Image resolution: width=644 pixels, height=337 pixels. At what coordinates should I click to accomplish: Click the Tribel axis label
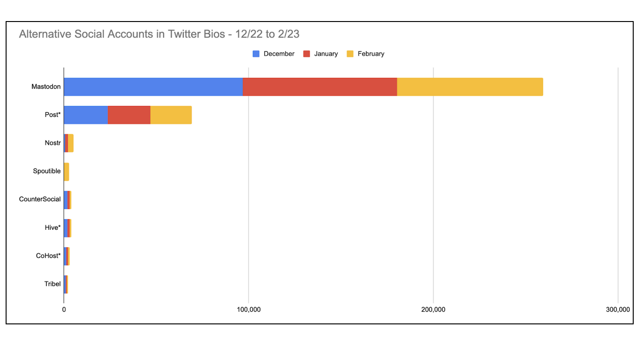(52, 284)
